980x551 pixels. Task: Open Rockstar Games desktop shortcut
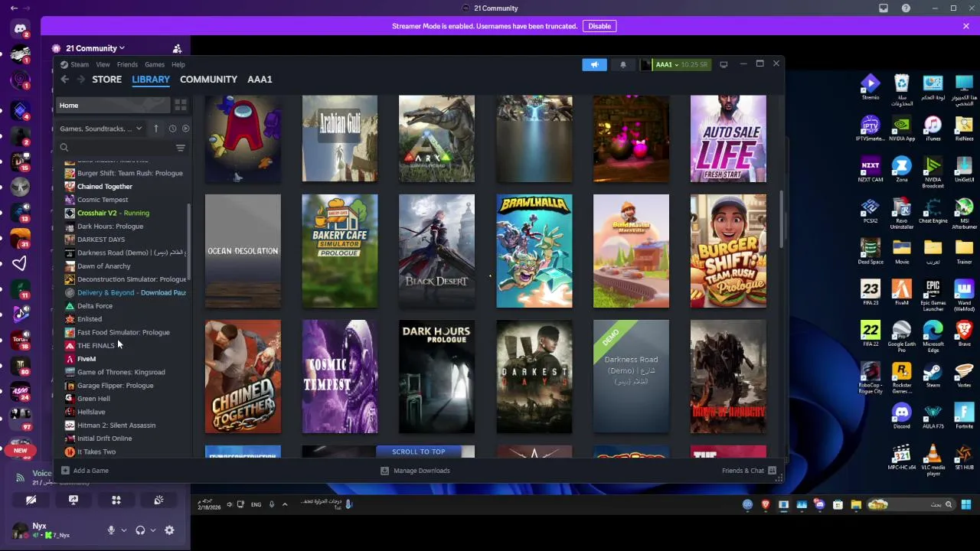pyautogui.click(x=901, y=377)
